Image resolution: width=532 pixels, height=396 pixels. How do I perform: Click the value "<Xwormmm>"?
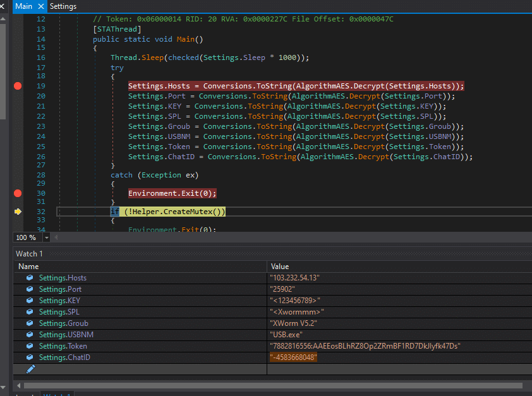click(x=297, y=312)
